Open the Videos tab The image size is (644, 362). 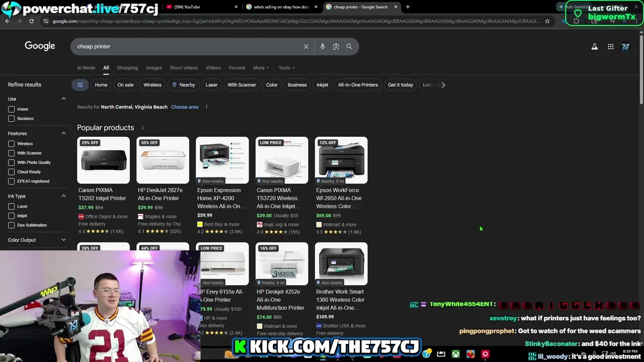coord(213,68)
